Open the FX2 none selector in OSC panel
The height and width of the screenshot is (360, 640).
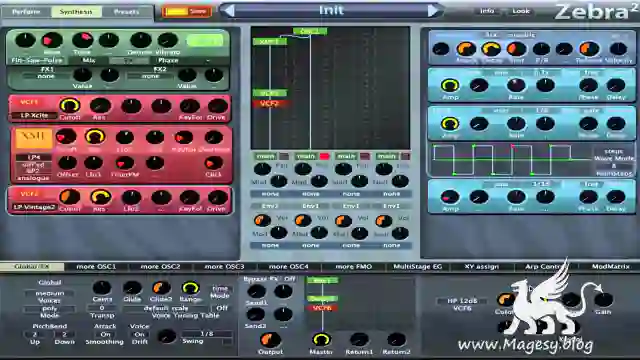[x=150, y=76]
